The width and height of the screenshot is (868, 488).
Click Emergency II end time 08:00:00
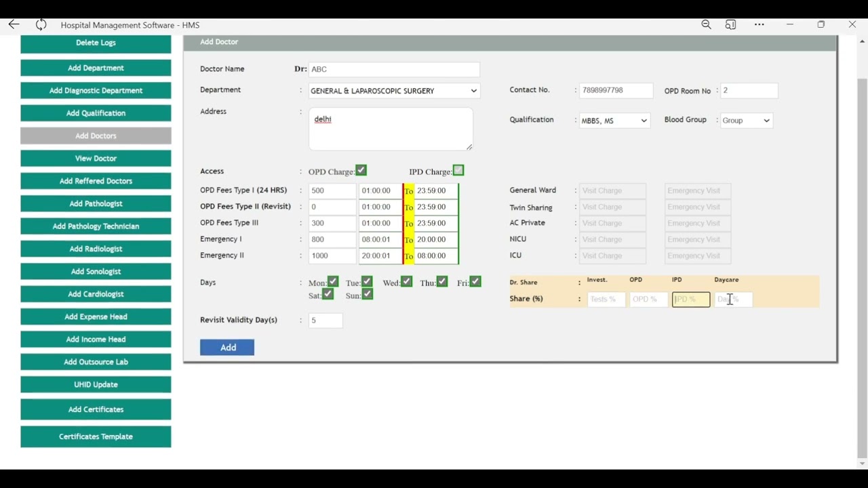[435, 256]
